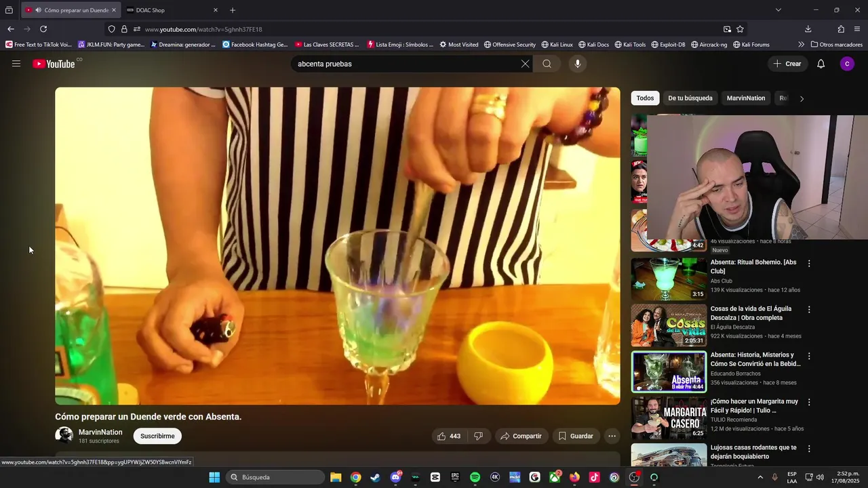Submit search with magnifier button
Screen dimensions: 868x488
(x=547, y=64)
